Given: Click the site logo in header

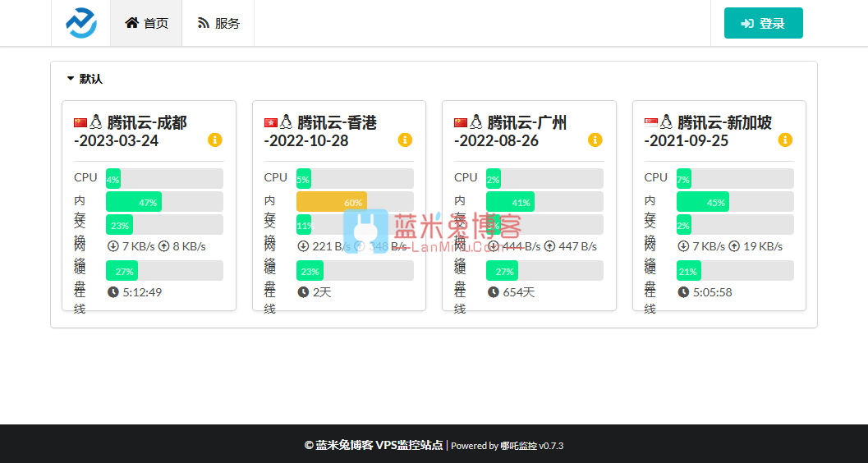Looking at the screenshot, I should coord(81,23).
